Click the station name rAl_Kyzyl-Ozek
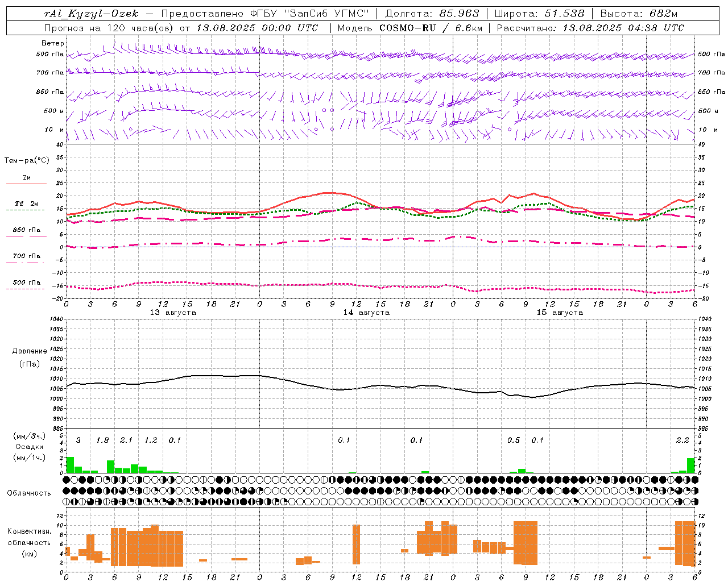The image size is (728, 582). pyautogui.click(x=91, y=14)
